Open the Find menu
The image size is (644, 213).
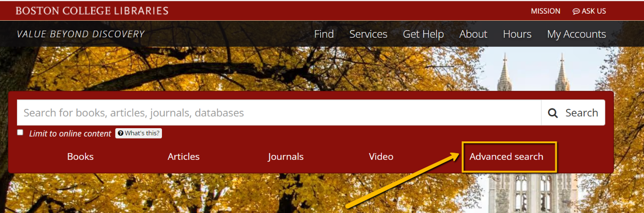pyautogui.click(x=324, y=34)
